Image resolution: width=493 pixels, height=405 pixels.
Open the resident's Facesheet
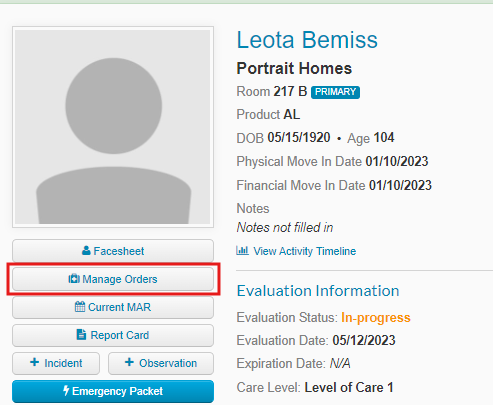[x=113, y=251]
